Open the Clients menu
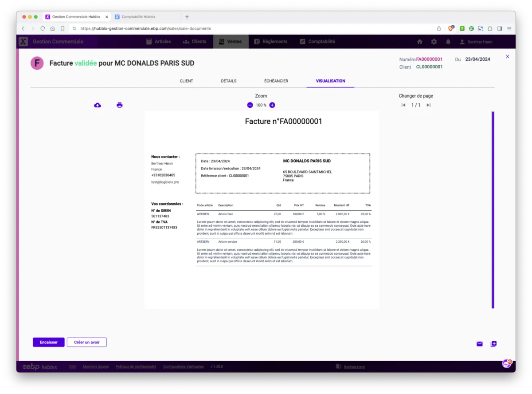The image size is (532, 394). [x=194, y=42]
